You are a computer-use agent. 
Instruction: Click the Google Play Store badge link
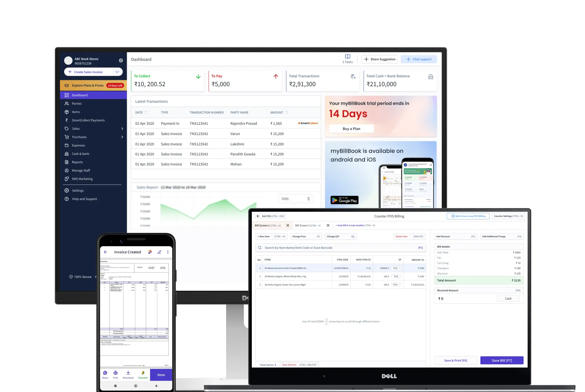pos(345,200)
